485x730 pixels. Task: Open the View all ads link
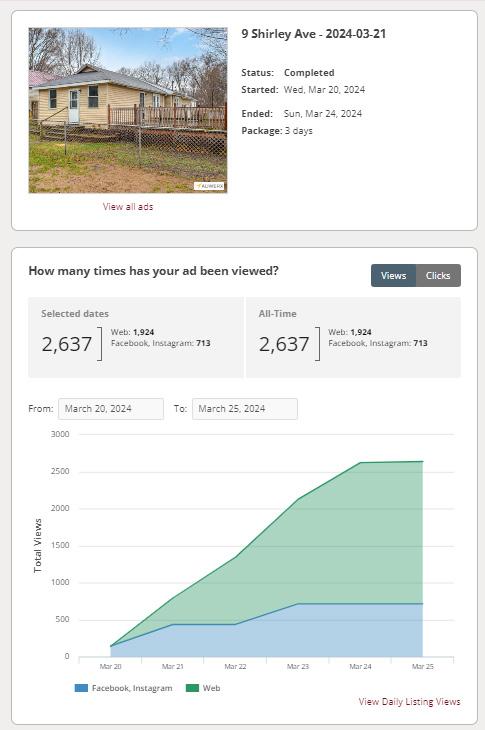coord(128,206)
